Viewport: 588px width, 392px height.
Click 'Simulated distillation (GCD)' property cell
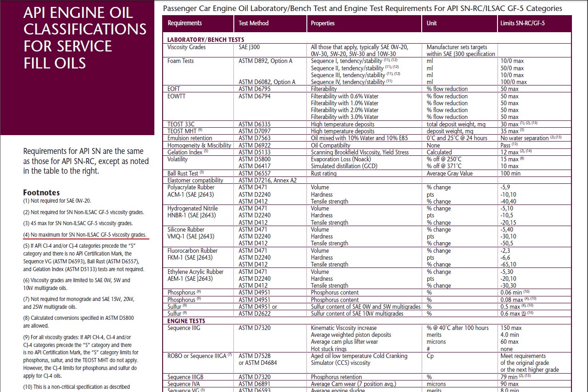(344, 166)
